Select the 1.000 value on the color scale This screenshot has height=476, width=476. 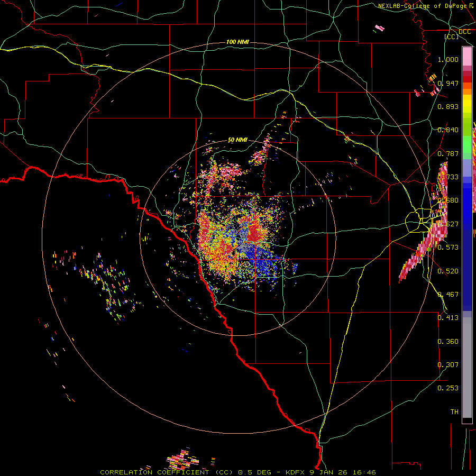448,59
